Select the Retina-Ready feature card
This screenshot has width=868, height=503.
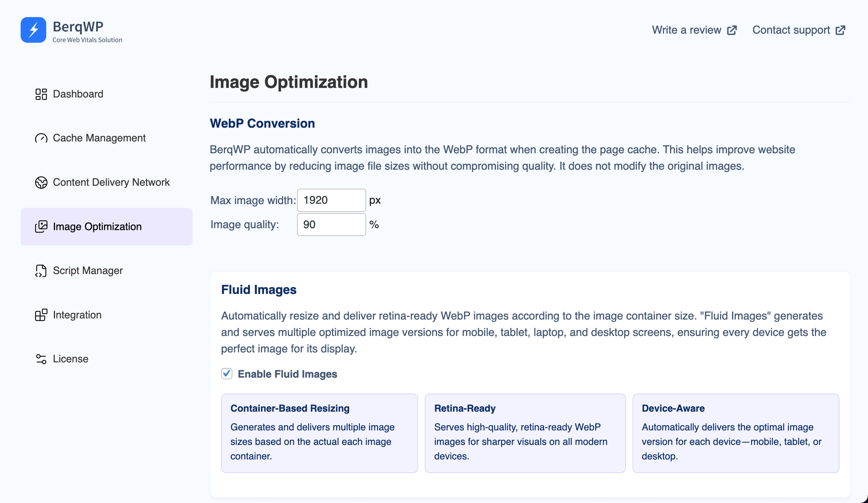[x=524, y=433]
